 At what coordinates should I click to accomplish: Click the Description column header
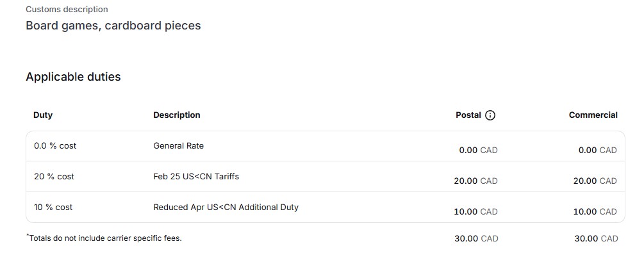click(176, 115)
